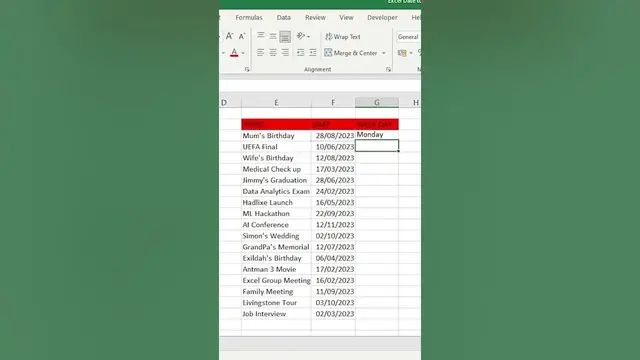Open Alignment settings dialog launcher
The image size is (640, 360).
388,69
